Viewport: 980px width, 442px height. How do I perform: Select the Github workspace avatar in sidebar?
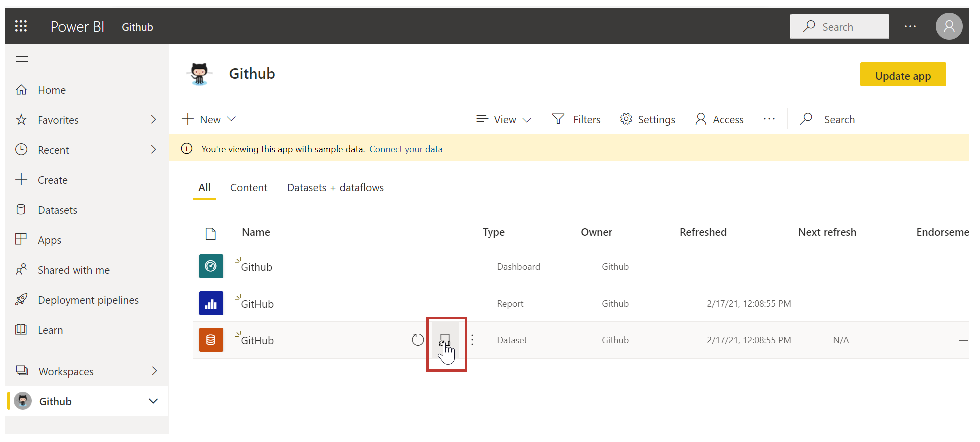[23, 401]
